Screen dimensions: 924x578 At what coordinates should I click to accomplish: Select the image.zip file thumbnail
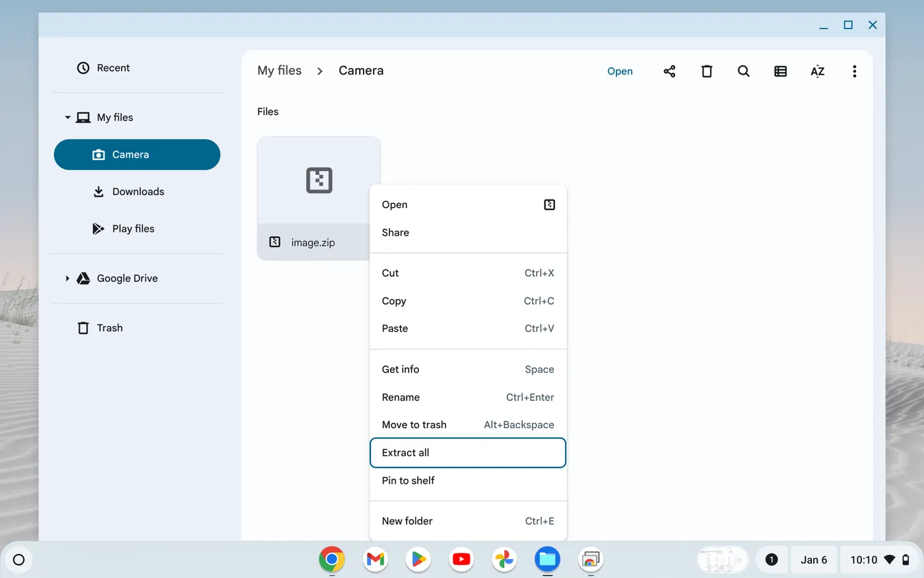pyautogui.click(x=319, y=180)
